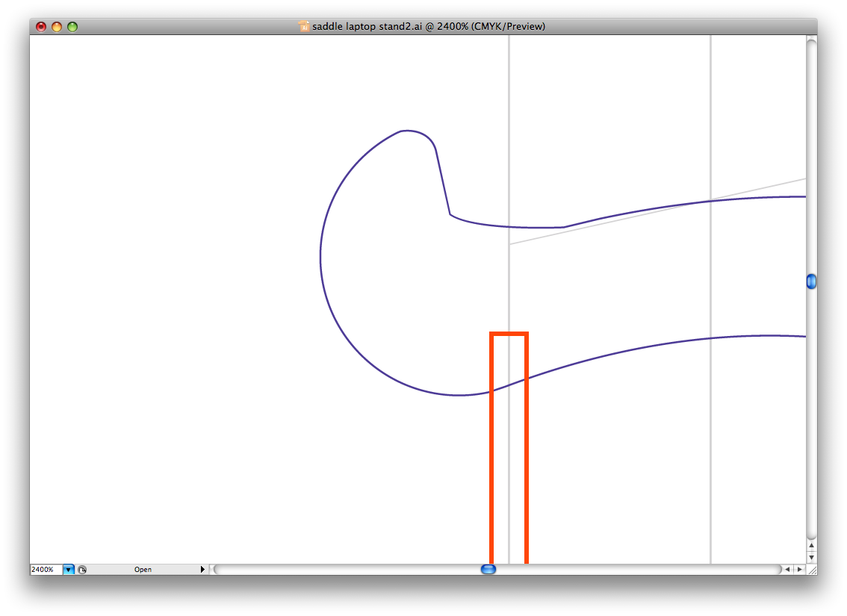
Task: Click the Version Cue status icon
Action: tap(82, 570)
